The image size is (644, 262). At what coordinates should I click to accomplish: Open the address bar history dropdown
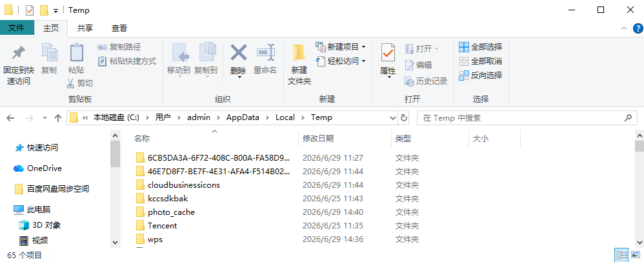pos(392,118)
